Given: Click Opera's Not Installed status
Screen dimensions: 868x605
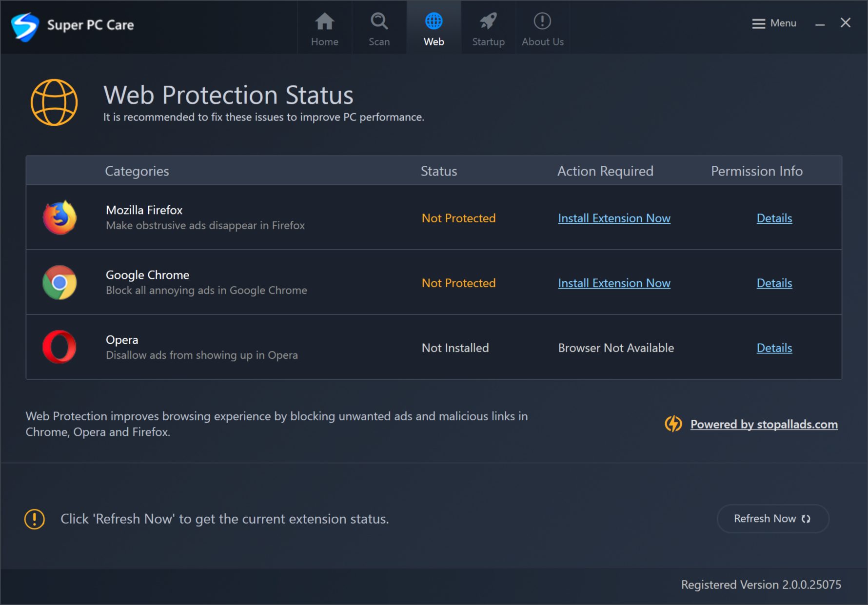Looking at the screenshot, I should (455, 348).
